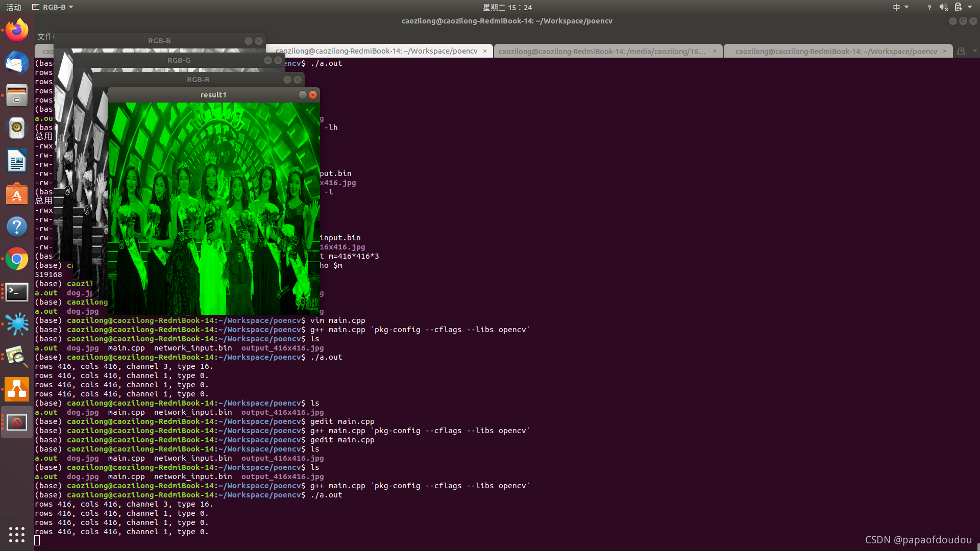Open Ubuntu Software center icon

(x=17, y=193)
